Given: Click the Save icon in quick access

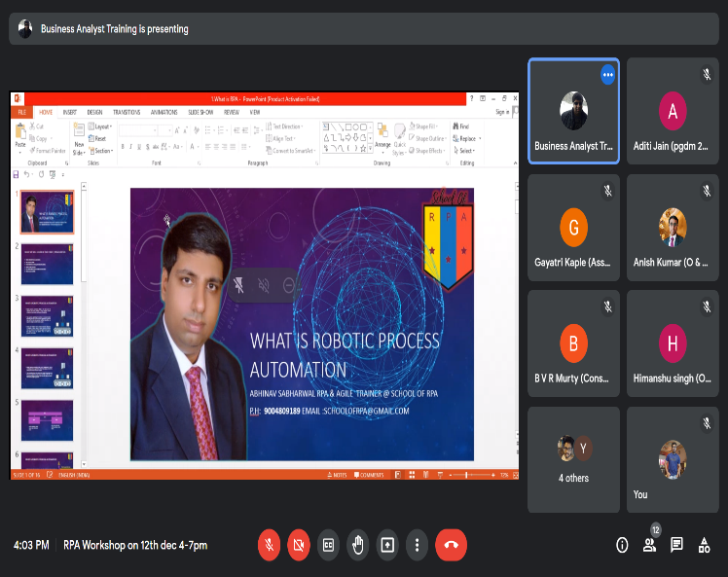Looking at the screenshot, I should pyautogui.click(x=17, y=174).
